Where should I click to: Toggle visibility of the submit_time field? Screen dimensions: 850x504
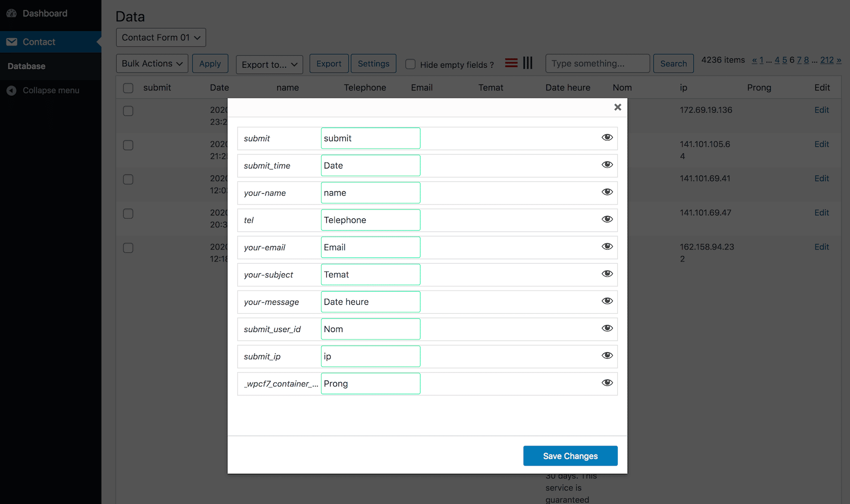click(x=607, y=165)
